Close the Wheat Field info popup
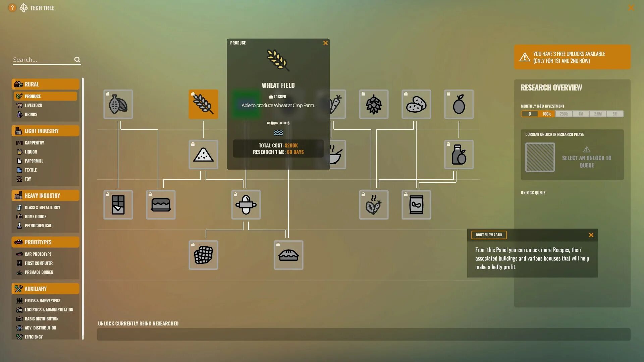This screenshot has width=644, height=362. pyautogui.click(x=325, y=43)
